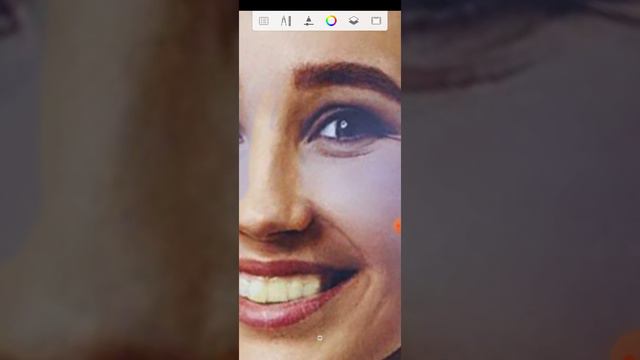Open the color wheel picker
The width and height of the screenshot is (640, 360).
tap(331, 21)
